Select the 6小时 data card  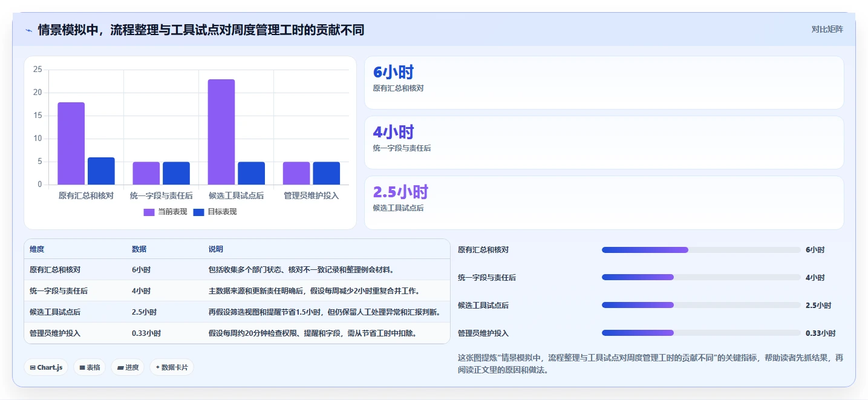click(604, 82)
